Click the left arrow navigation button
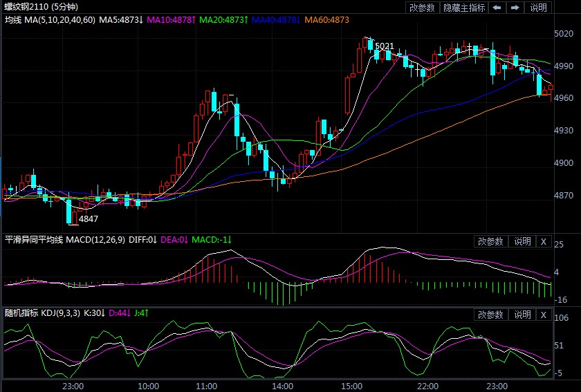The height and width of the screenshot is (392, 581). click(x=497, y=8)
